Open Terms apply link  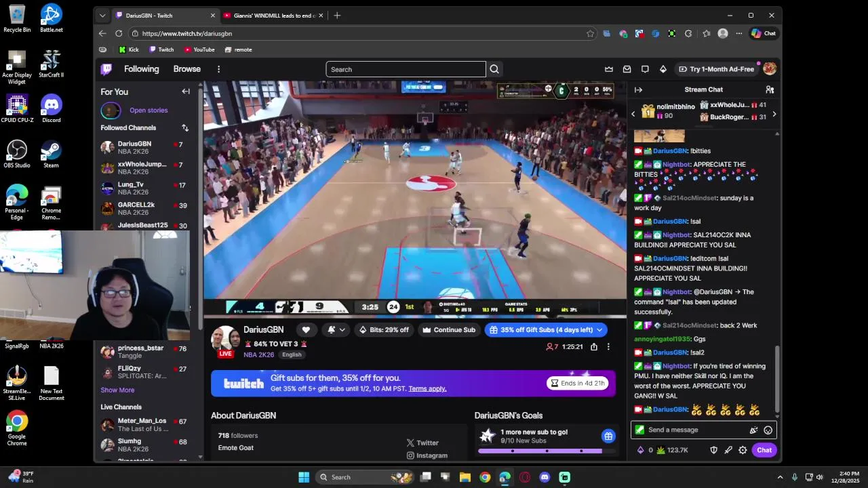(x=427, y=388)
